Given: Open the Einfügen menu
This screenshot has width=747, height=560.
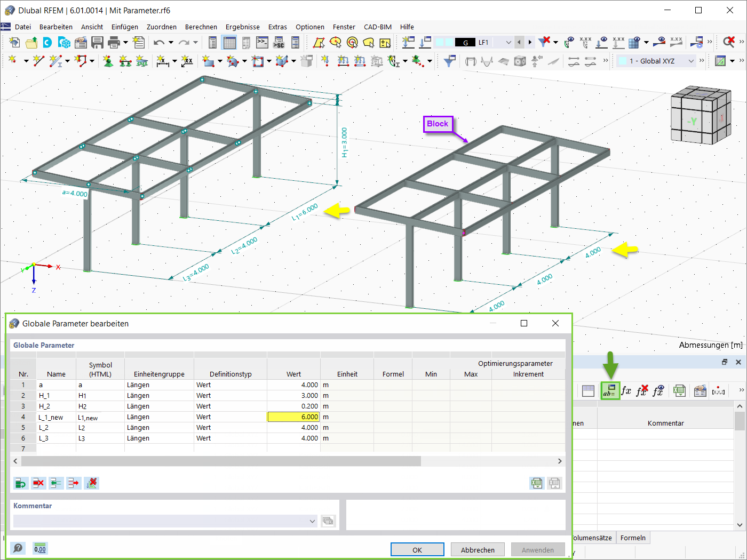Looking at the screenshot, I should [125, 27].
